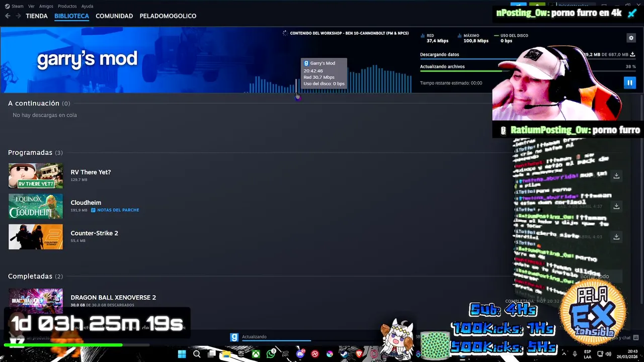The height and width of the screenshot is (362, 644).
Task: Select DRAGON BALL XENOVERSE 2 title
Action: click(113, 298)
